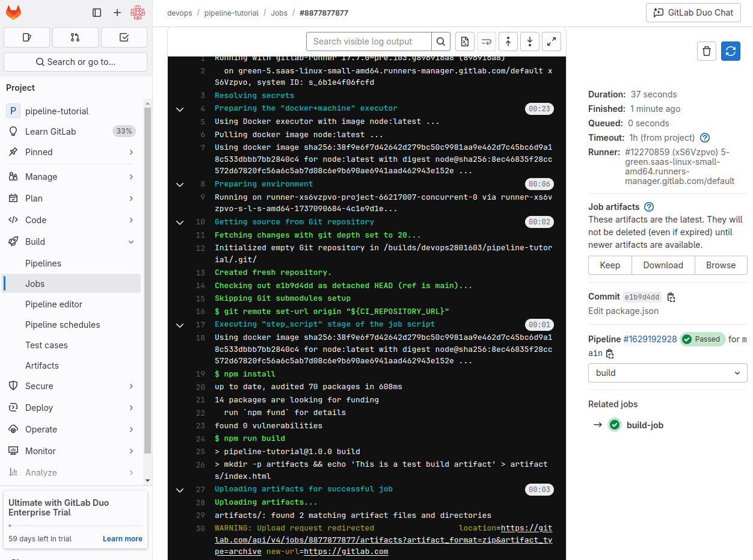
Task: Toggle the sidebar collapse icon
Action: (97, 13)
